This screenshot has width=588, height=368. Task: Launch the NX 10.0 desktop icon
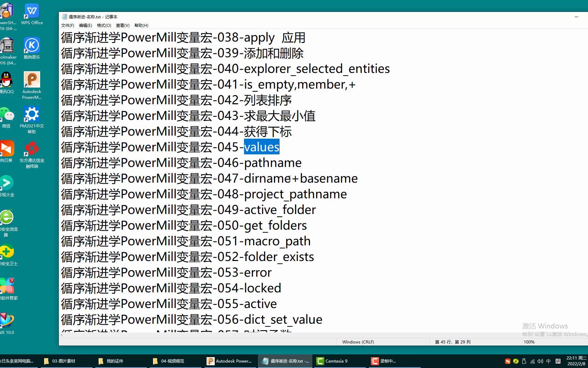coord(7,324)
